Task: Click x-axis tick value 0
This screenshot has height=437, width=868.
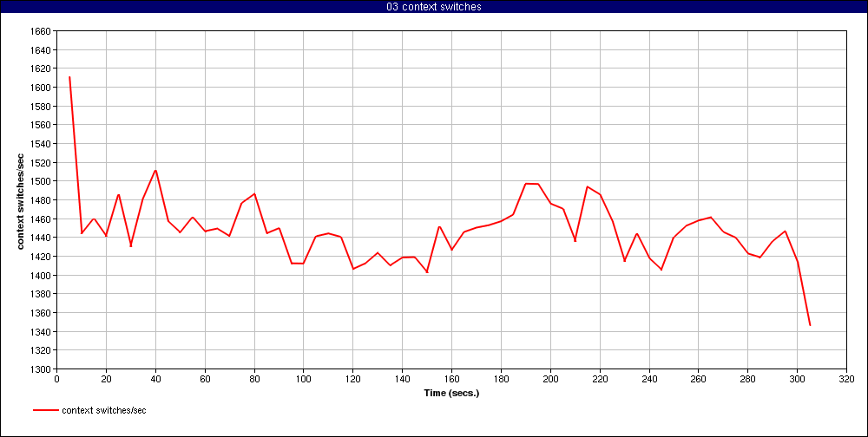Action: coord(57,379)
